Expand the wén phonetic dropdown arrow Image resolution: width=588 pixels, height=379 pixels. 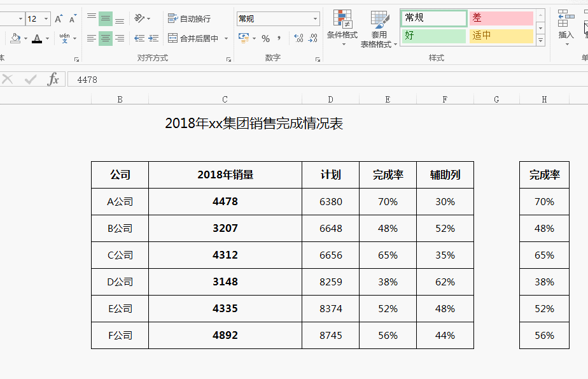74,38
